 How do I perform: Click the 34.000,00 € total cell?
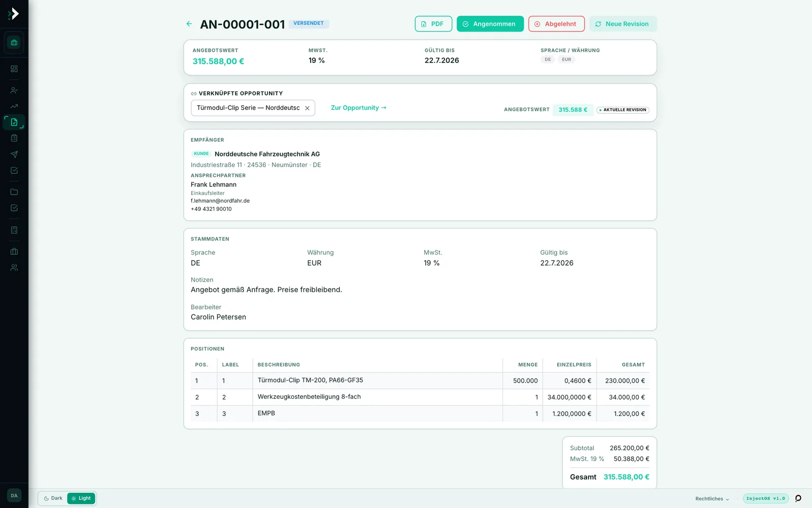click(623, 397)
